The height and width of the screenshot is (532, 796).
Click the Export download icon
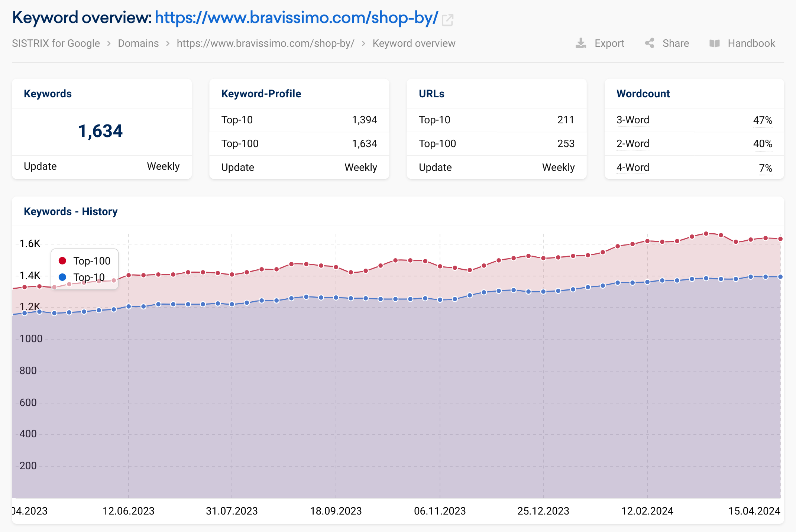click(581, 43)
